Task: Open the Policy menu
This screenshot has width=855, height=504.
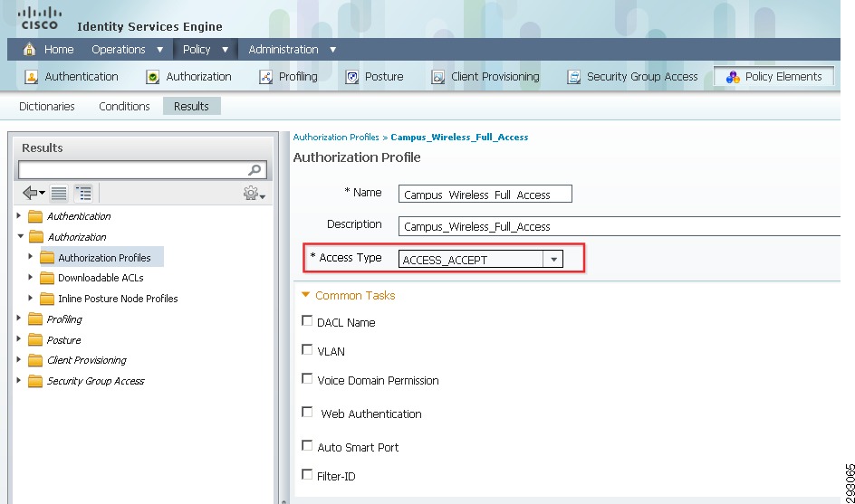Action: (x=205, y=50)
